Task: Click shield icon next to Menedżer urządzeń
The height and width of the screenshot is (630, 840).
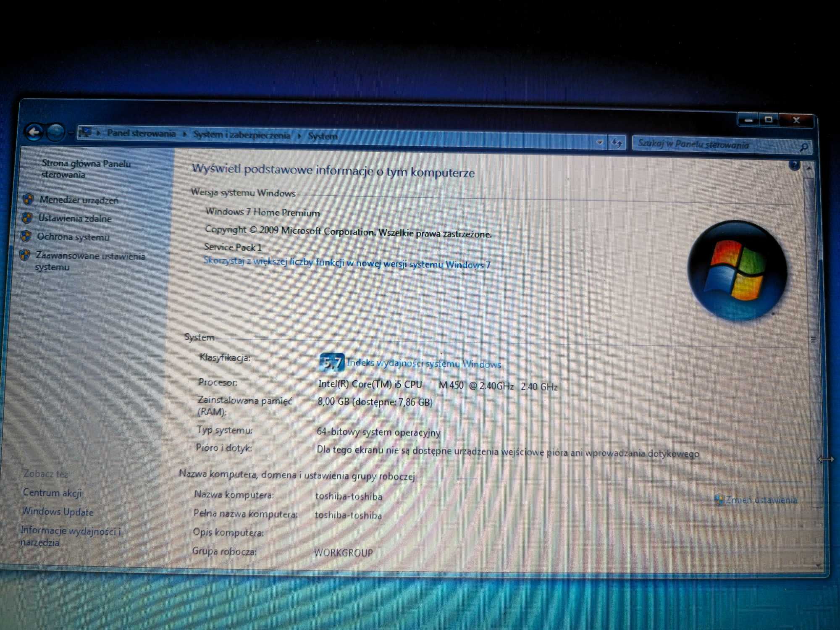Action: 28,199
